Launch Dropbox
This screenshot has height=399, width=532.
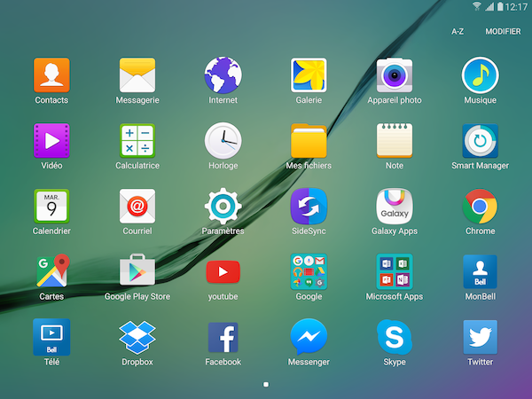pyautogui.click(x=137, y=337)
